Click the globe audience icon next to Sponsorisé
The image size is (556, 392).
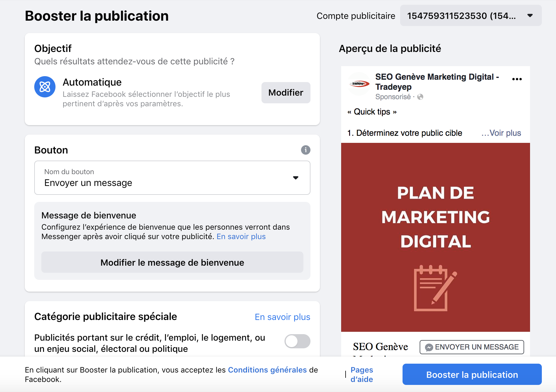pos(420,97)
